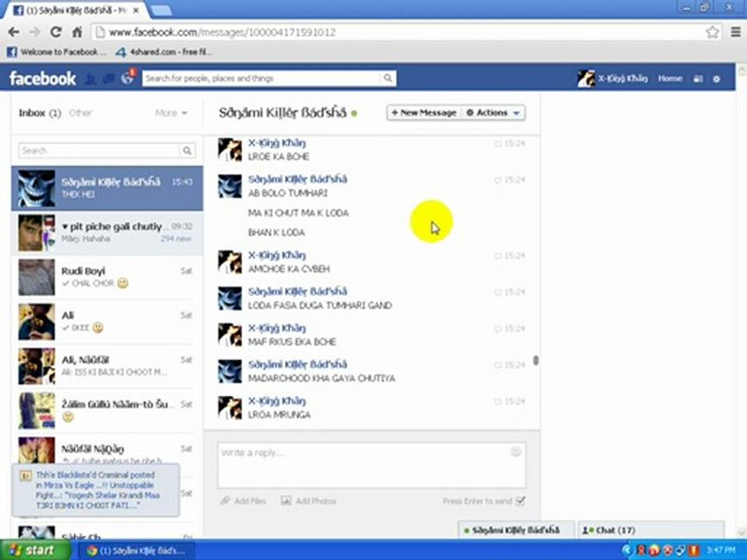Open the Naufal NaQan conversation
This screenshot has height=560, width=747.
point(107,450)
